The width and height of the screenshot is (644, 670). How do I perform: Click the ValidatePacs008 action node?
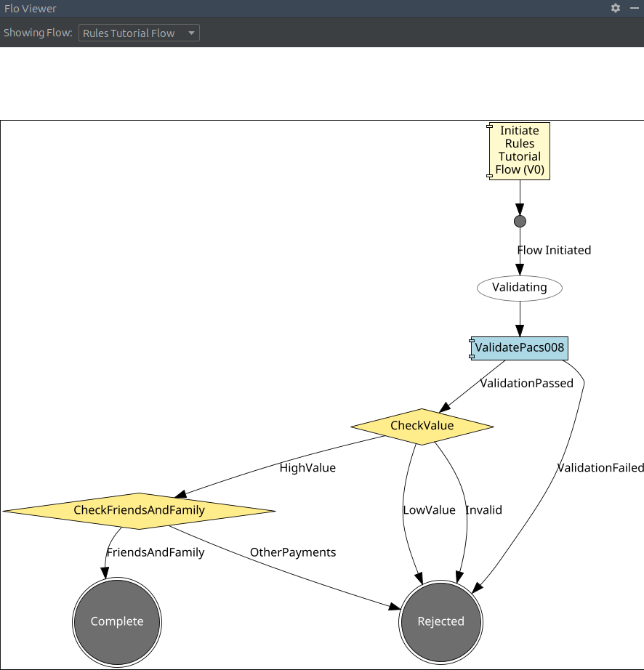[519, 348]
